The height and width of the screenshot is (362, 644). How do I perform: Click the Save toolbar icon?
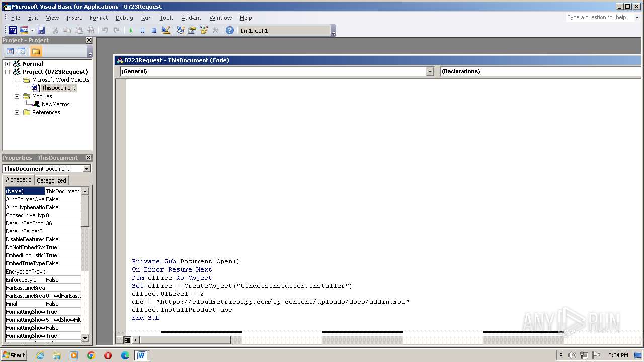tap(41, 31)
